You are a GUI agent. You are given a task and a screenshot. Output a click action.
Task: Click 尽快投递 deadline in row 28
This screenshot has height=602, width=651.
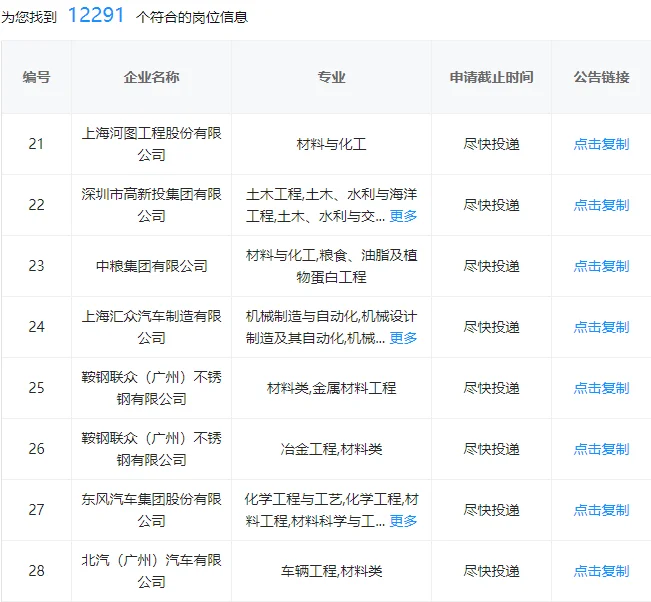(x=491, y=571)
